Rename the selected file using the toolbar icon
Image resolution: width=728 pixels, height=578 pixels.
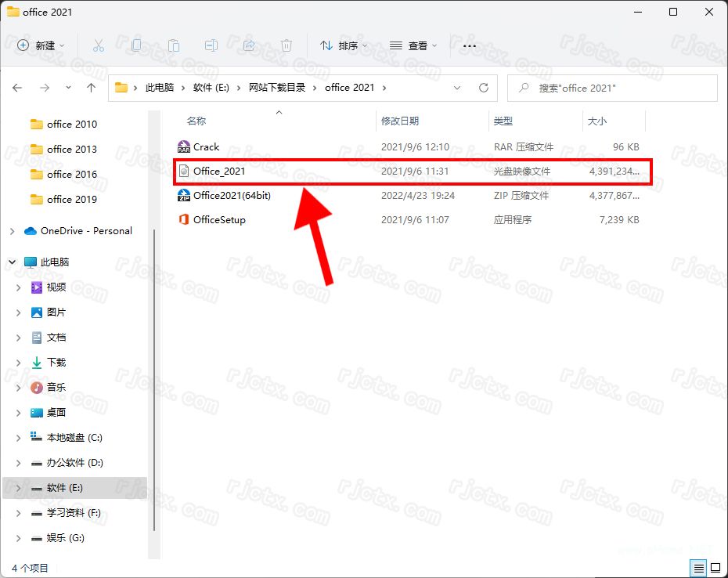coord(211,45)
